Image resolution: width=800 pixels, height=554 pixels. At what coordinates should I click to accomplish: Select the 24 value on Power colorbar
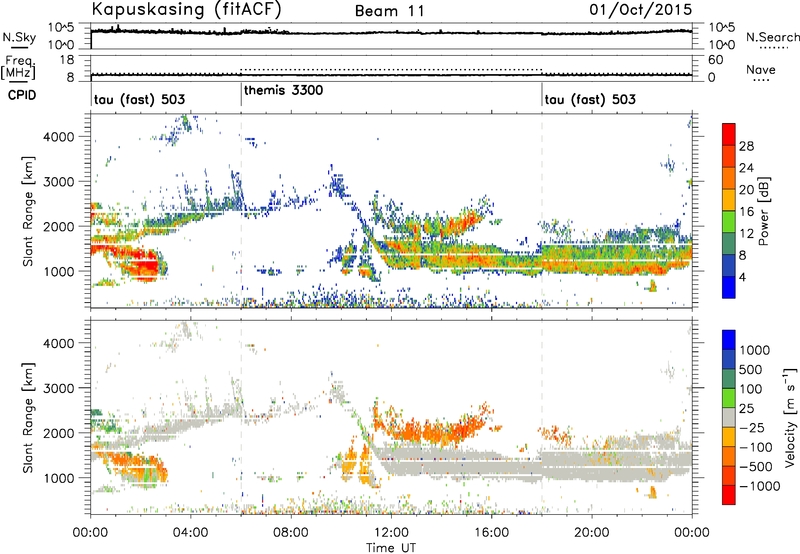pos(746,168)
